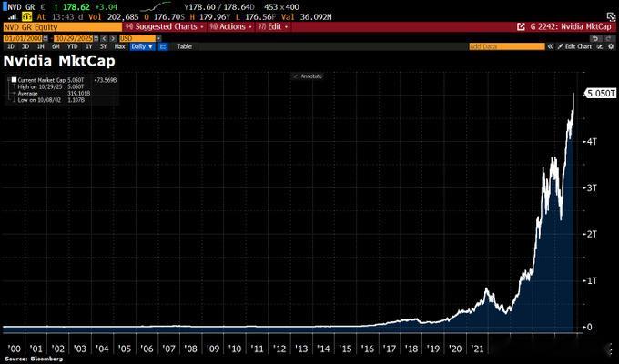Image resolution: width=619 pixels, height=364 pixels.
Task: Click the 178.62 last price
Action: click(x=76, y=7)
